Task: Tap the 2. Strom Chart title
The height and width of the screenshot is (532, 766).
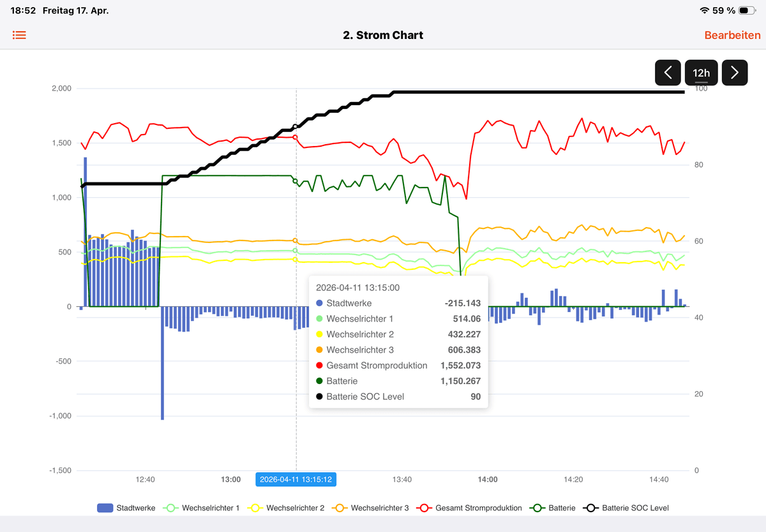Action: (x=383, y=35)
